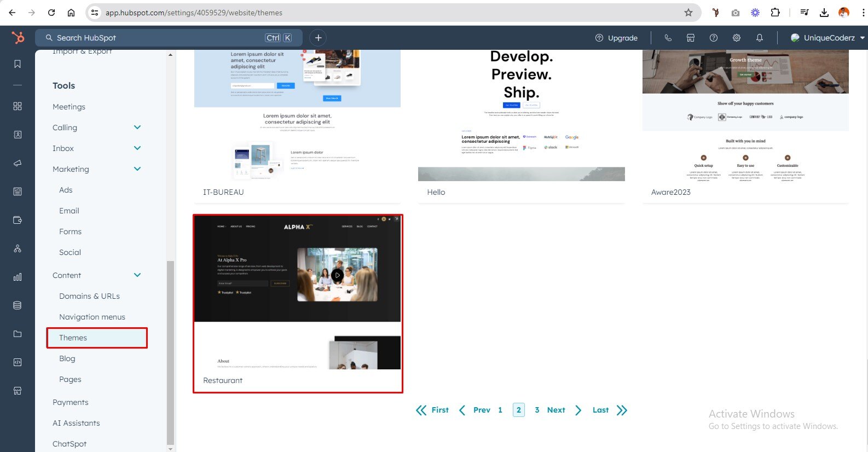Viewport: 868px width, 452px height.
Task: Select Themes in the settings sidebar
Action: (73, 338)
